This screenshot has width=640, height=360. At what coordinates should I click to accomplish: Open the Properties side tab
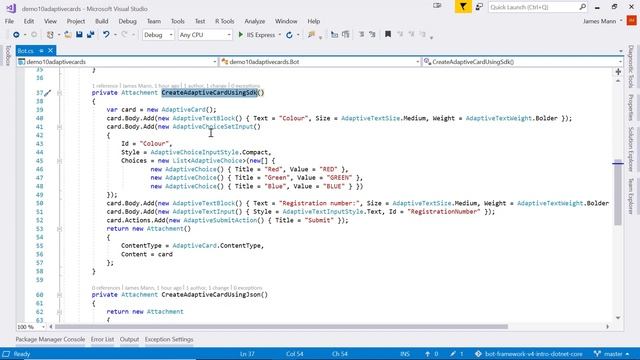pos(631,107)
